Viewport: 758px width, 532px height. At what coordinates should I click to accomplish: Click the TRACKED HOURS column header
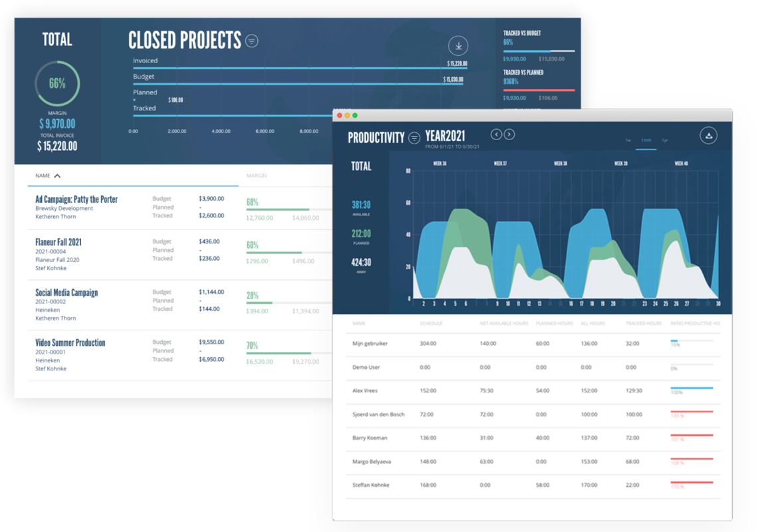point(644,323)
